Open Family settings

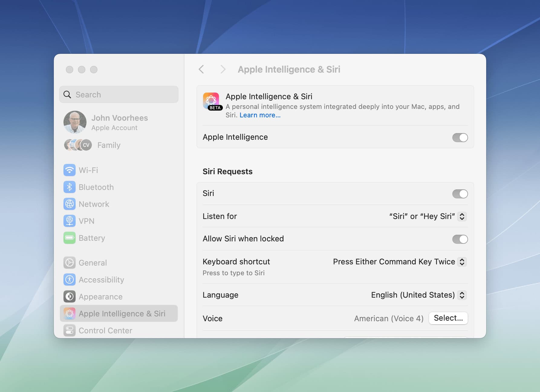[119, 145]
